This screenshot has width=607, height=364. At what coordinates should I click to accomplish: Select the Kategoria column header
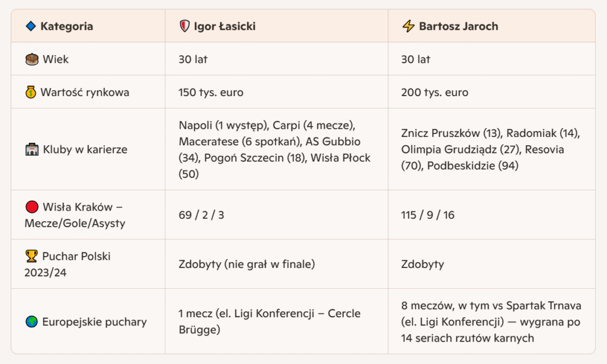click(66, 26)
